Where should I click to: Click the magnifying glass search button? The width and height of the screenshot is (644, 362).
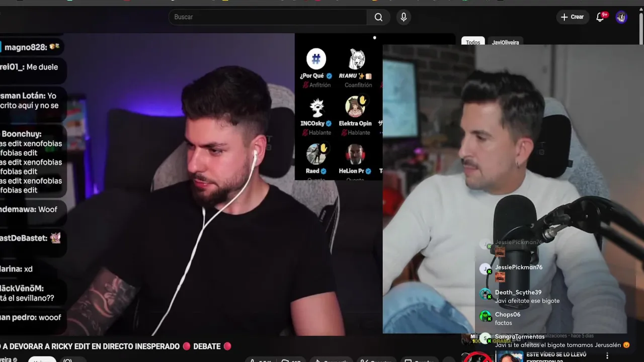tap(378, 17)
